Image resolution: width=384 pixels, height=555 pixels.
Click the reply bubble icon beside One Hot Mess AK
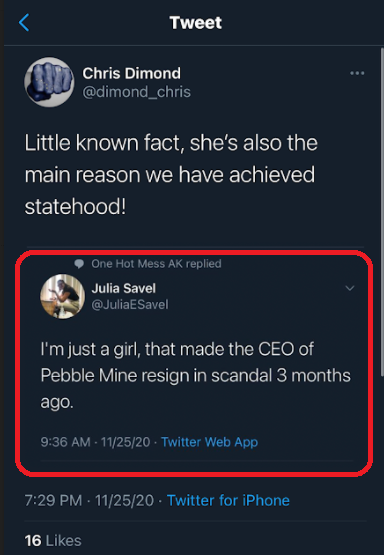tap(79, 264)
